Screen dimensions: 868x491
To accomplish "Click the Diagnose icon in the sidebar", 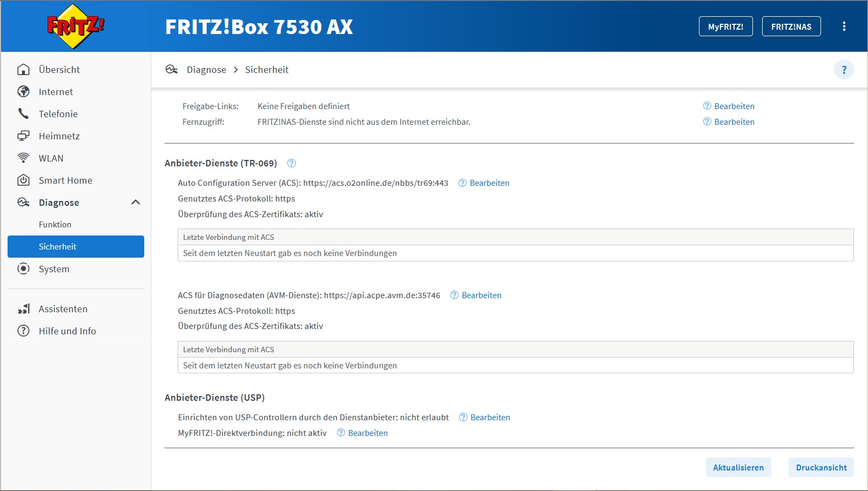I will (x=23, y=203).
